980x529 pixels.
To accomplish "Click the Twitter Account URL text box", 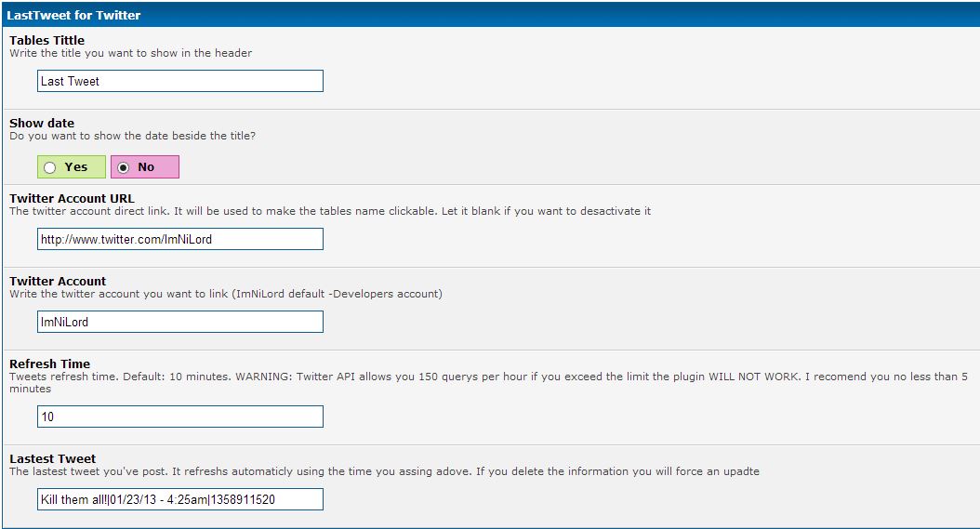I will 180,239.
